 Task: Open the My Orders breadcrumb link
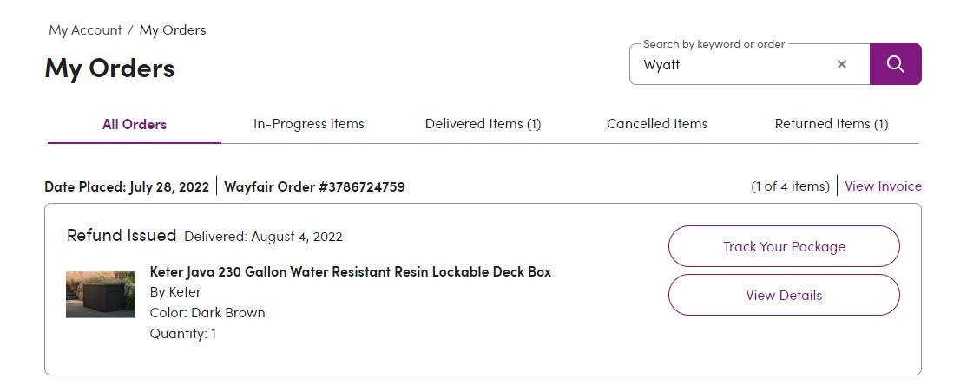pos(173,30)
